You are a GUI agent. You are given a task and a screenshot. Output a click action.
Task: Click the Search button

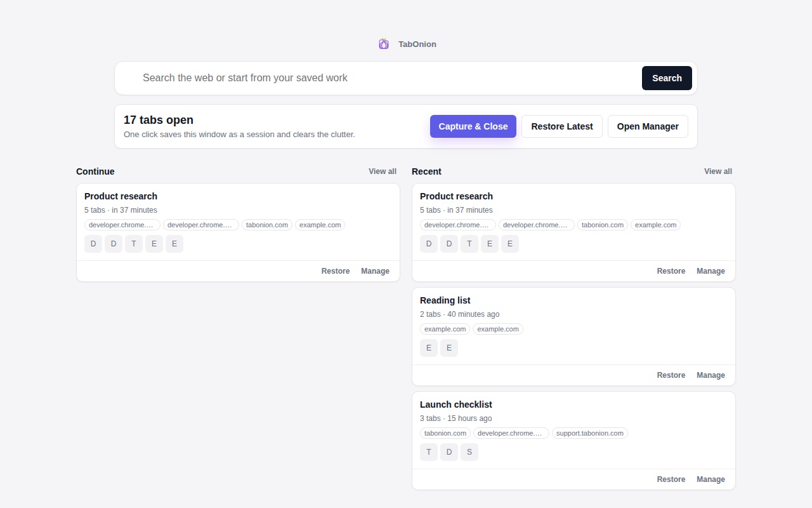pyautogui.click(x=667, y=78)
